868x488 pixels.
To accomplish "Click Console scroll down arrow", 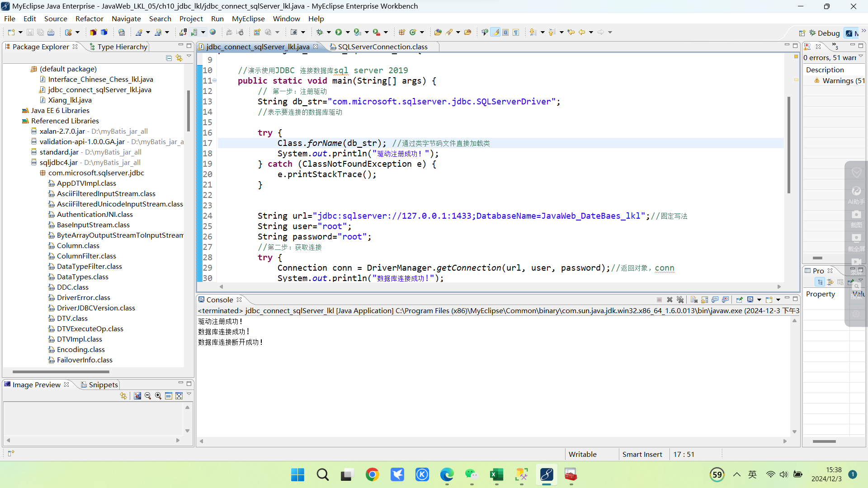I will coord(794,432).
